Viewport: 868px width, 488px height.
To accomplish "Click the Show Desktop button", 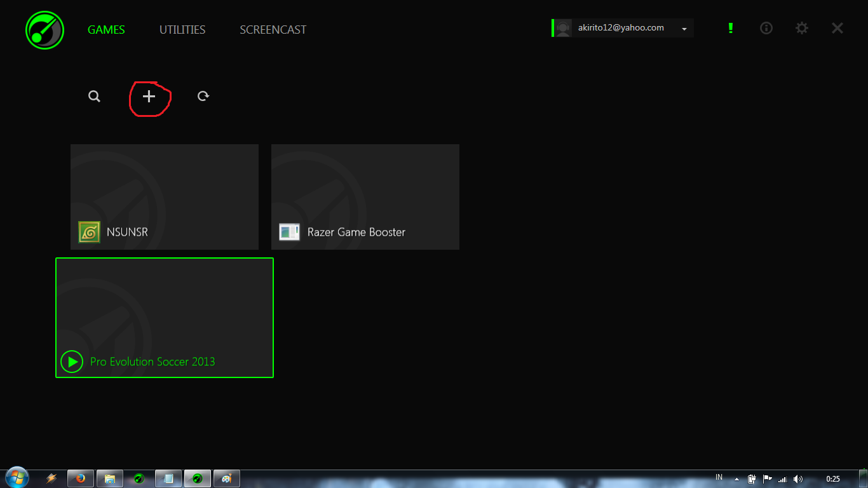I will pyautogui.click(x=863, y=479).
